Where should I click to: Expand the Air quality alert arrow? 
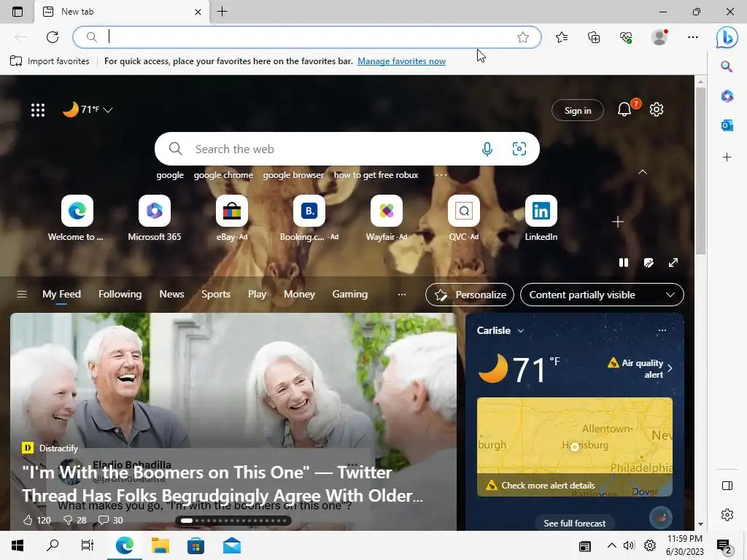[670, 368]
